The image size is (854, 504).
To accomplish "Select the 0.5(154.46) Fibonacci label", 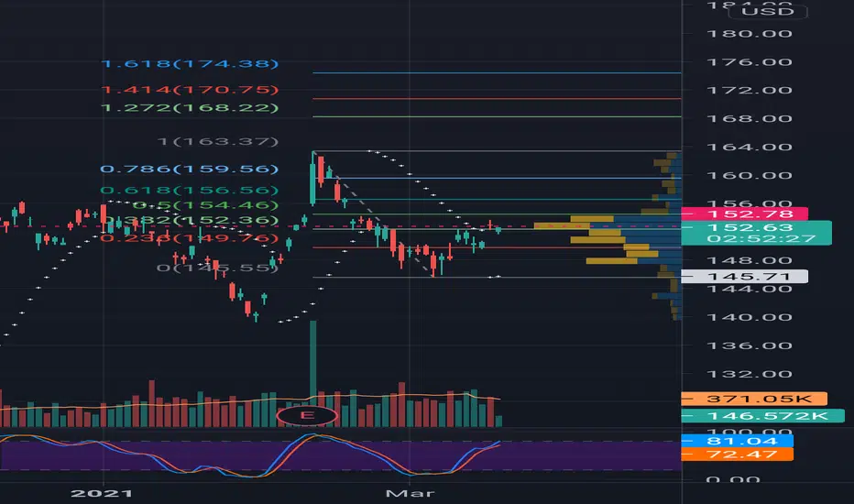I will (206, 205).
